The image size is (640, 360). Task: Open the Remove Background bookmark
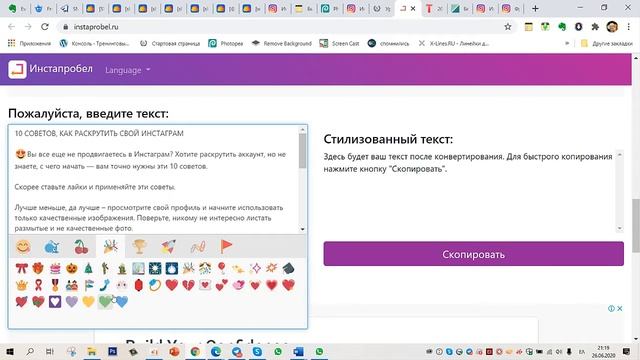tap(281, 43)
